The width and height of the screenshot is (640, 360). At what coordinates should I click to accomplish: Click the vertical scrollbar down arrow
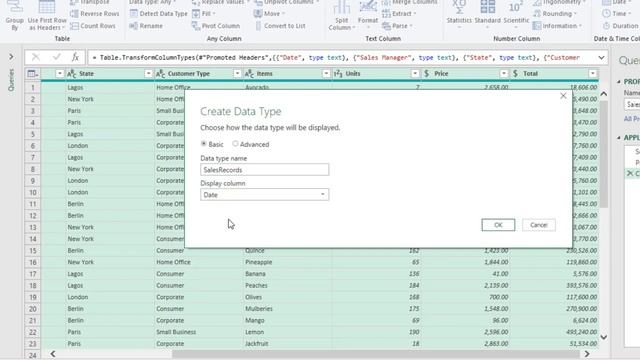click(x=604, y=337)
